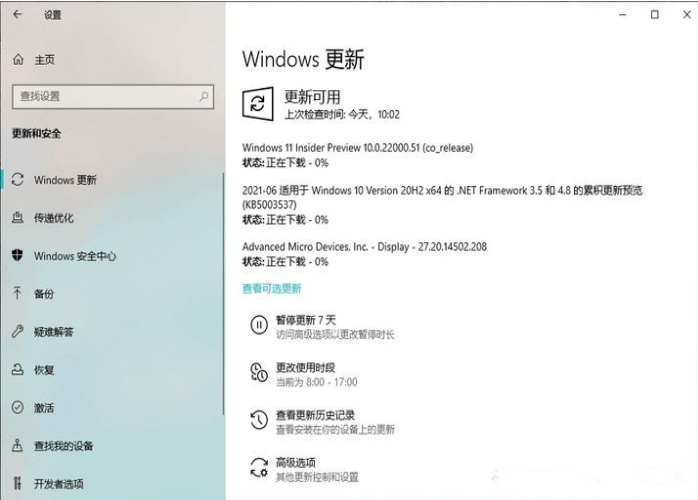Screen dimensions: 698x500
Task: Open 传递优化 settings page
Action: coord(54,218)
